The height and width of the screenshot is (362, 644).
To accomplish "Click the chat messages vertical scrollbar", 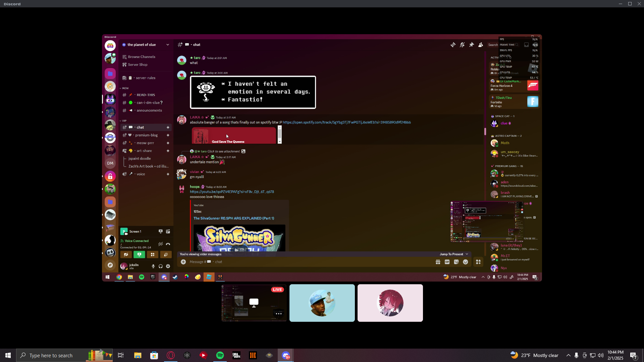I will 485,131.
